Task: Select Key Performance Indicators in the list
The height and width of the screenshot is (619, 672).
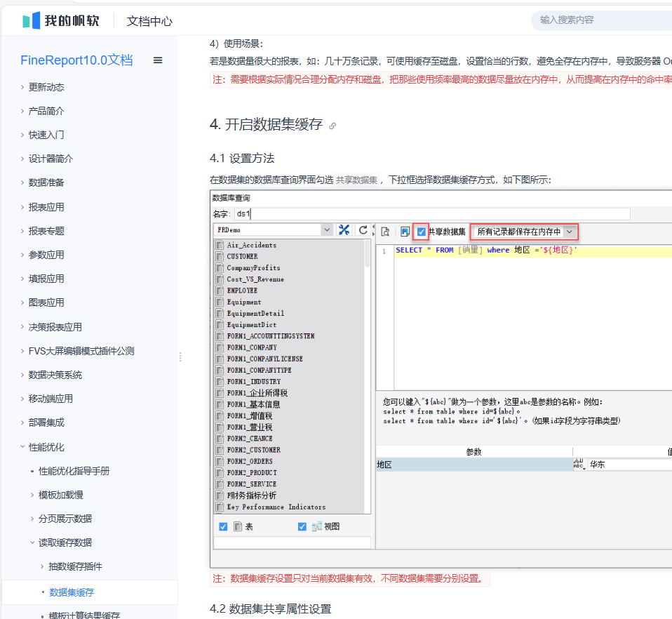Action: (276, 507)
